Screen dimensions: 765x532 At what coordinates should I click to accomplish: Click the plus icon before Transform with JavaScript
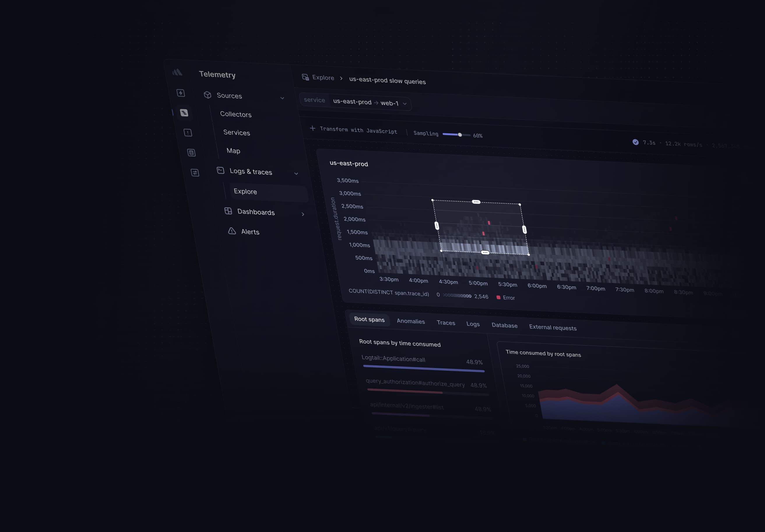[312, 128]
